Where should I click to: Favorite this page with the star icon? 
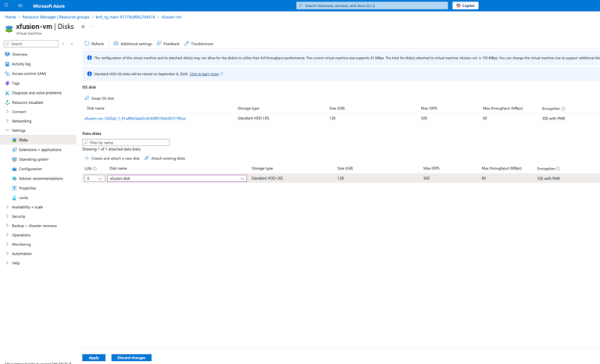pos(83,27)
